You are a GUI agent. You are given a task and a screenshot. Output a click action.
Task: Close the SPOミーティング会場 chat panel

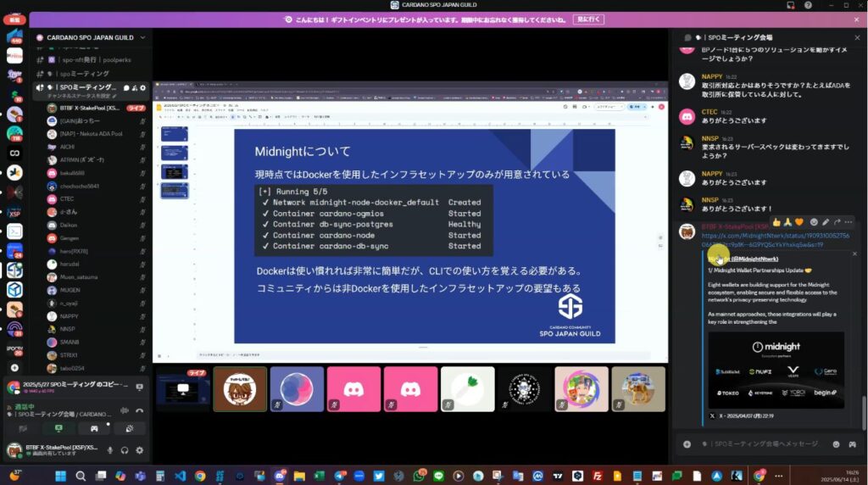click(858, 37)
